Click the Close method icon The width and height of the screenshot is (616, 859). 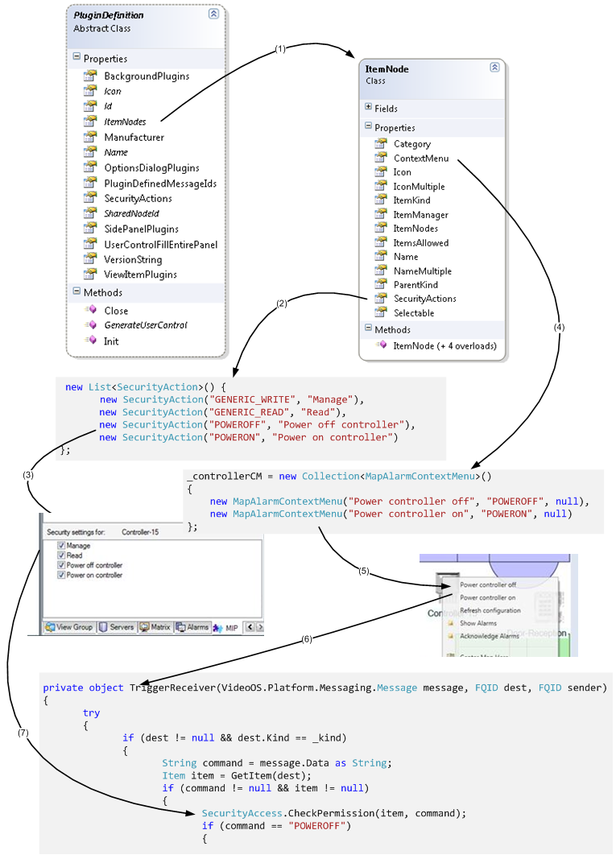tap(90, 310)
